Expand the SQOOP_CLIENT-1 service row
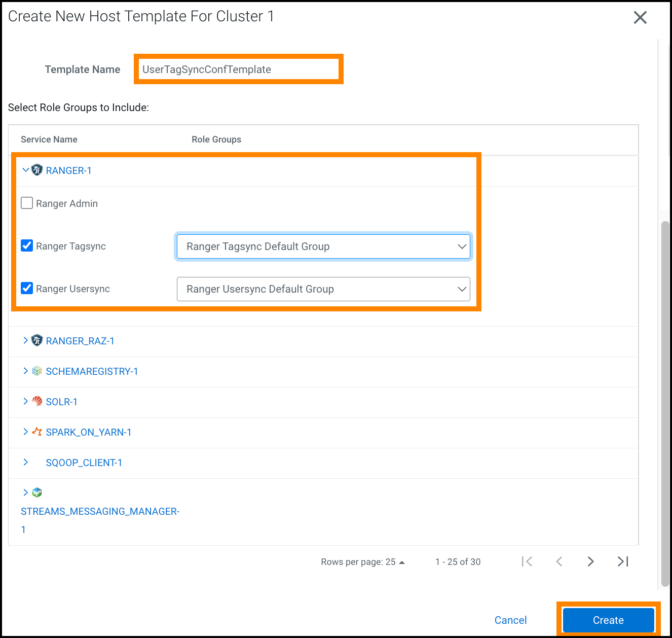This screenshot has height=638, width=672. click(x=25, y=463)
